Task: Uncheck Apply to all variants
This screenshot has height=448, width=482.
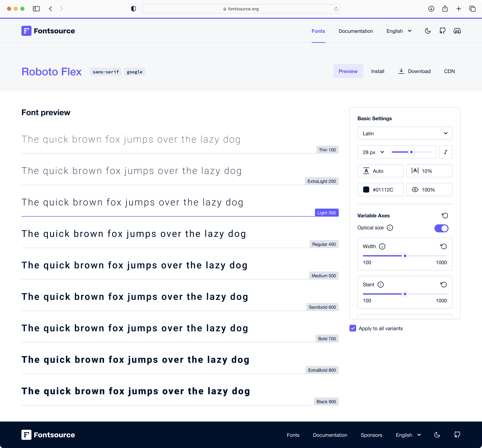Action: 353,328
